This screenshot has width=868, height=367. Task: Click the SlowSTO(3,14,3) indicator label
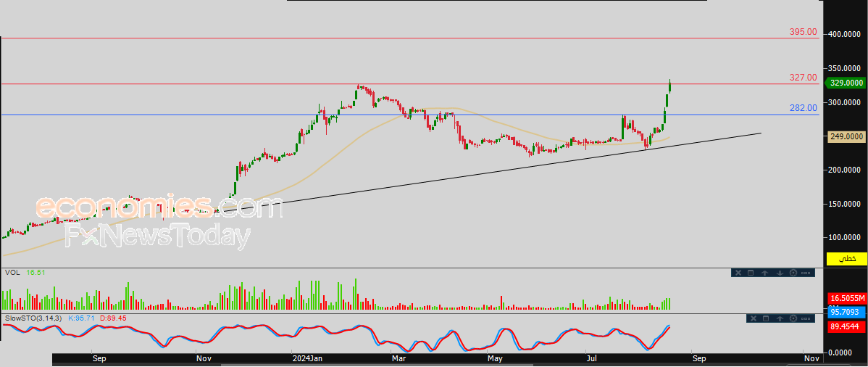[x=34, y=318]
